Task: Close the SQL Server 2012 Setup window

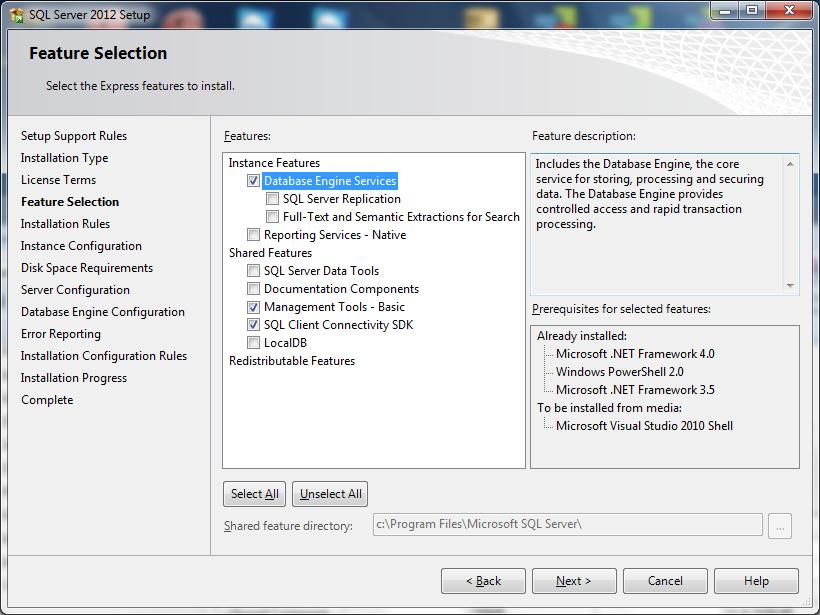Action: coord(790,10)
